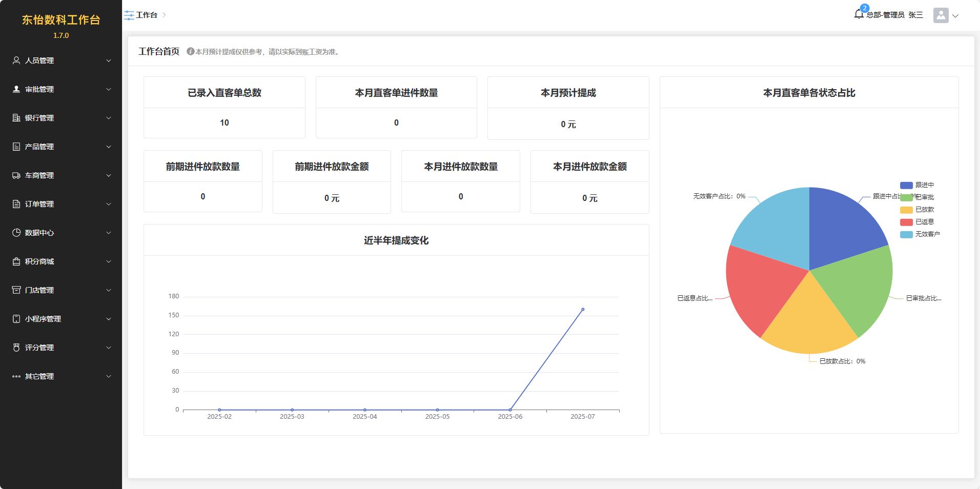The image size is (980, 489).
Task: Hide 无效客户 series via legend
Action: (920, 234)
